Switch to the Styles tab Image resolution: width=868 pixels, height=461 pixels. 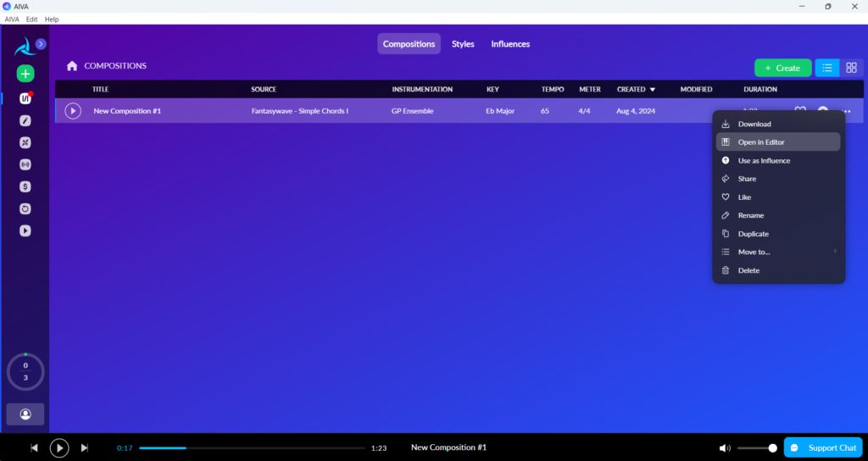(x=463, y=44)
